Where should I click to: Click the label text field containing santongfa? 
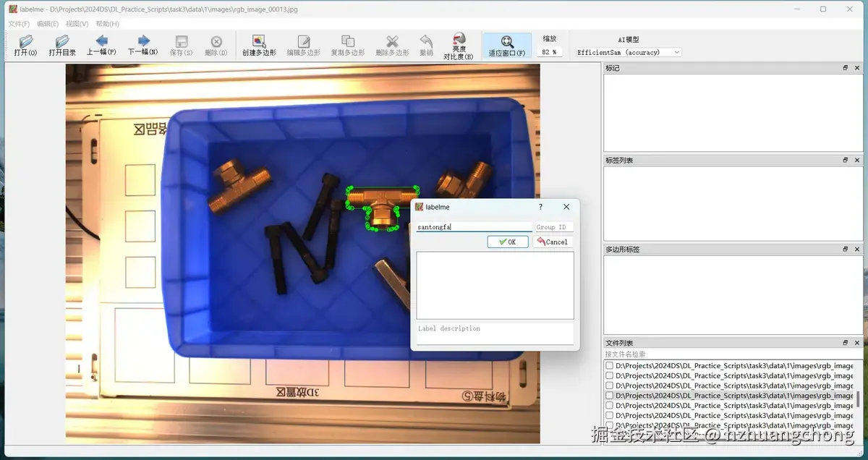(474, 227)
